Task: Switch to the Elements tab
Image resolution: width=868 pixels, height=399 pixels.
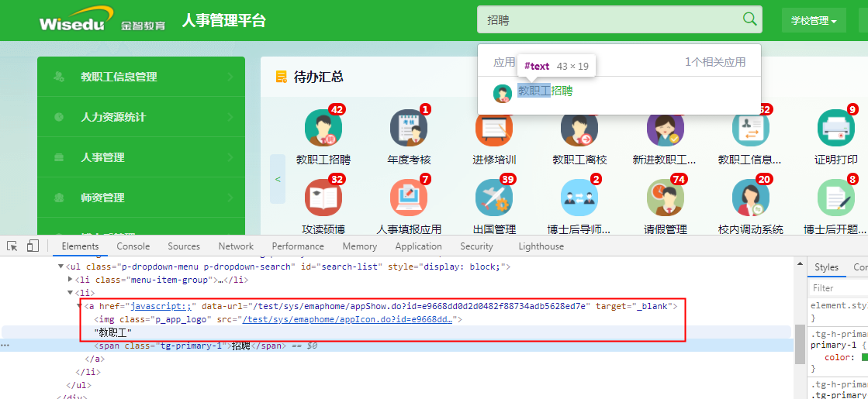Action: click(80, 246)
